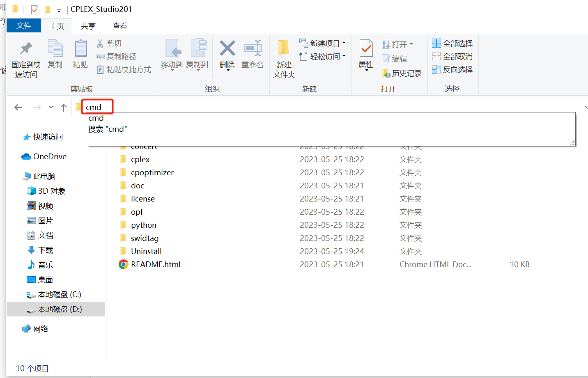Image resolution: width=588 pixels, height=378 pixels.
Task: Select Local Disk (C:) in sidebar
Action: pos(54,294)
